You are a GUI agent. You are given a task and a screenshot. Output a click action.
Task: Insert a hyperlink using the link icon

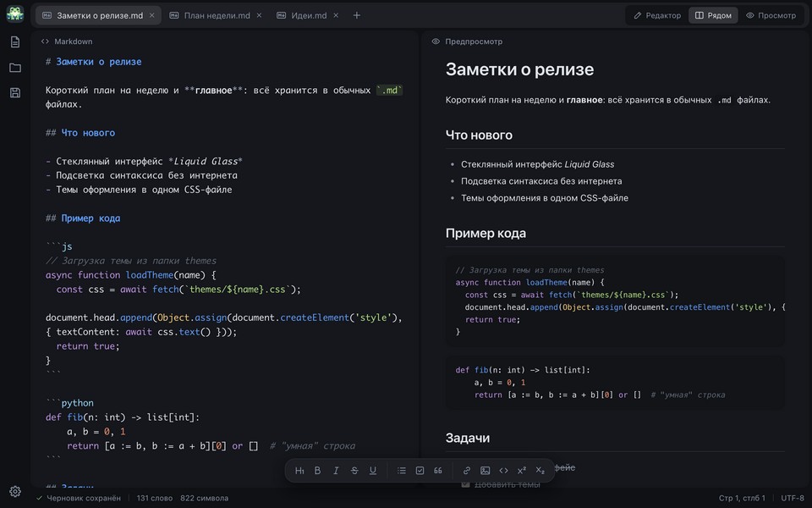click(467, 471)
